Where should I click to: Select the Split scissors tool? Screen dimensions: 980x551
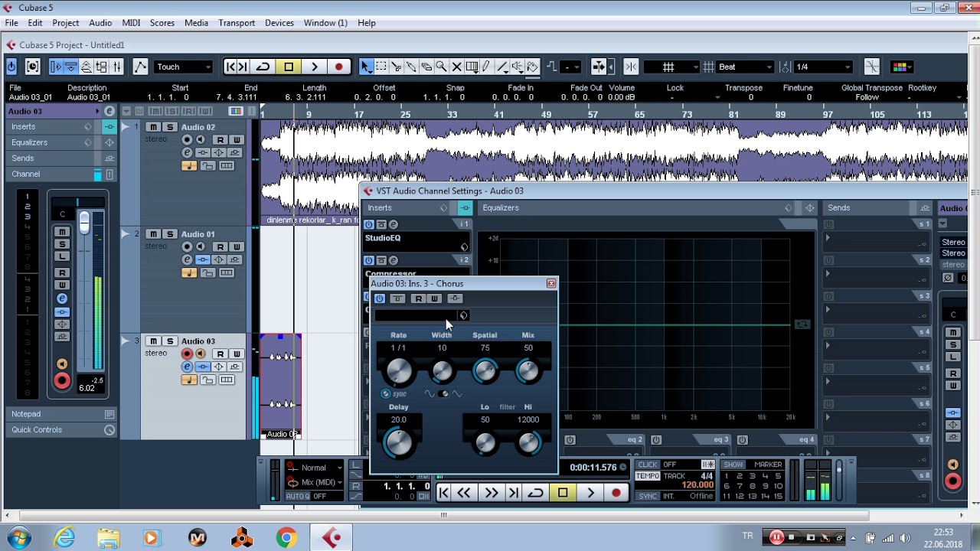click(397, 67)
